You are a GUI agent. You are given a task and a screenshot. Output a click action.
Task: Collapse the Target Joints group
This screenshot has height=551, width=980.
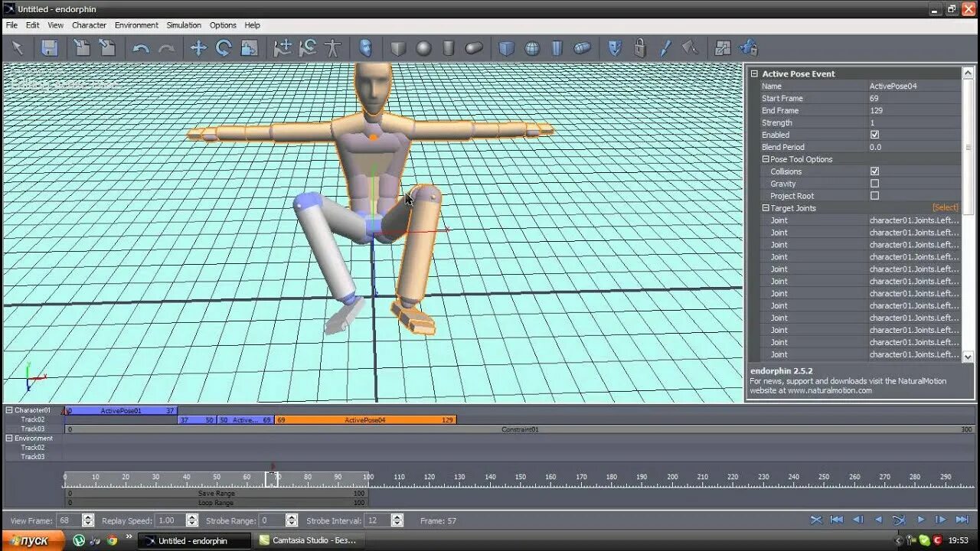coord(766,208)
